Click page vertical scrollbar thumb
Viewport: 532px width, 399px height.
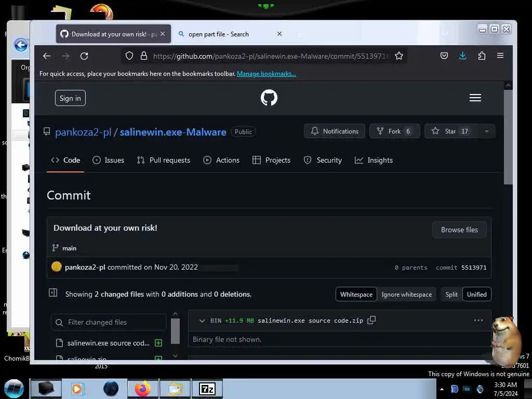pyautogui.click(x=508, y=137)
